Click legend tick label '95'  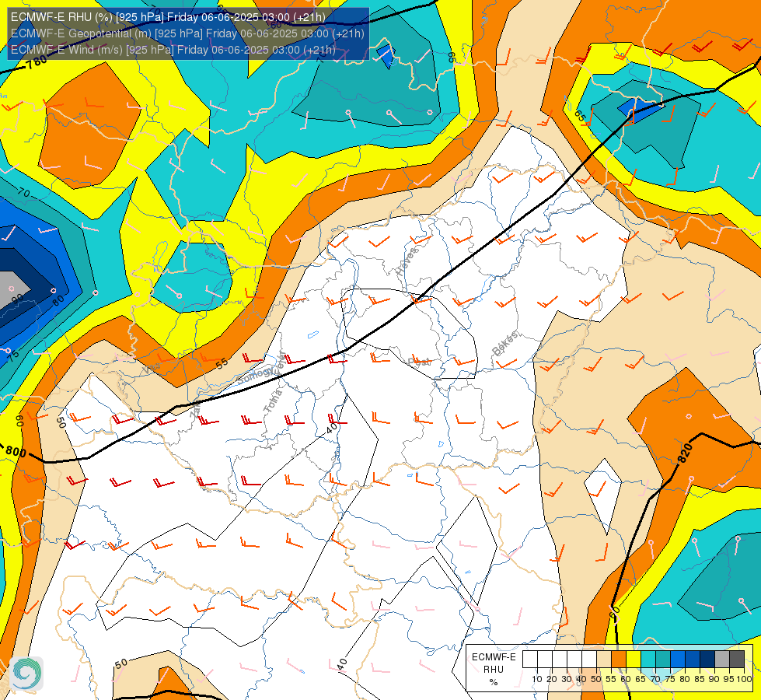(729, 679)
